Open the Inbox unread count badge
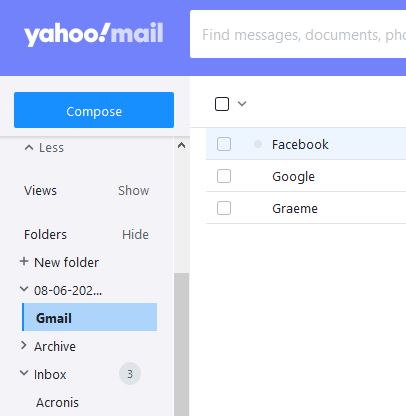Screen dimensions: 406x416 [130, 374]
